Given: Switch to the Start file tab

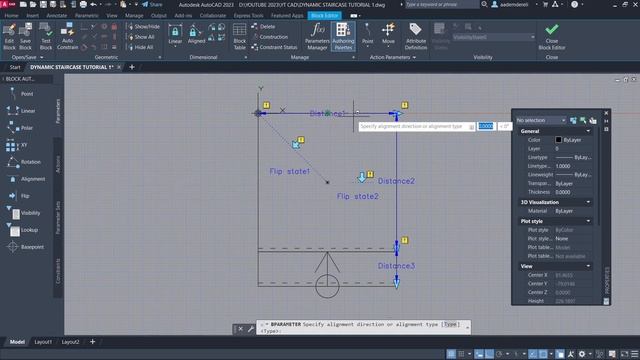Looking at the screenshot, I should coord(15,67).
